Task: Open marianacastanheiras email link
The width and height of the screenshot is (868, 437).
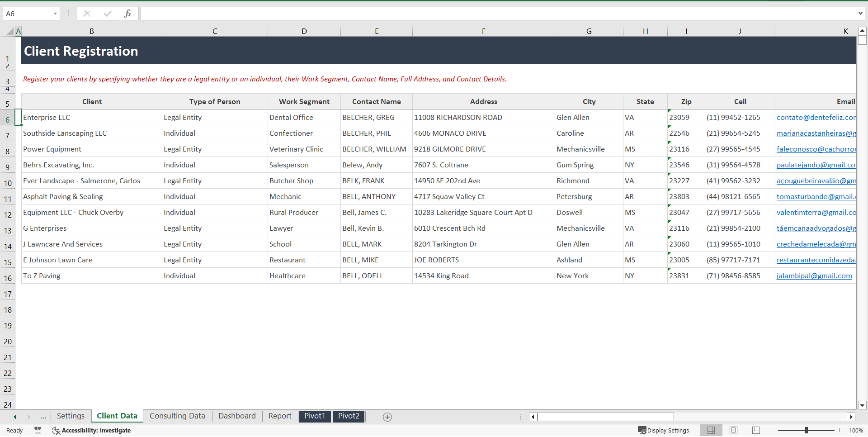Action: pyautogui.click(x=816, y=133)
